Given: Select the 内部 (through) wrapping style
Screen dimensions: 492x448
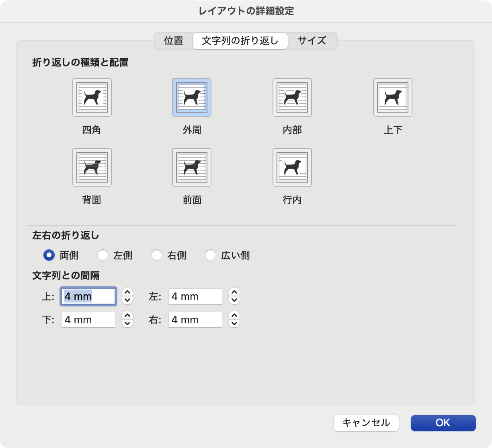Looking at the screenshot, I should click(x=292, y=97).
